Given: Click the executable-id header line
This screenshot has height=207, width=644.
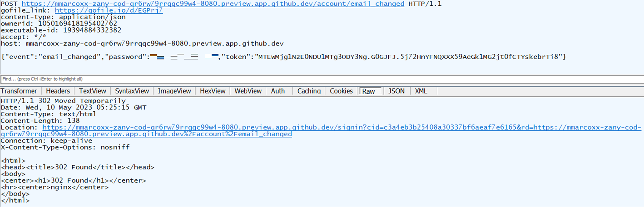Looking at the screenshot, I should click(61, 30).
